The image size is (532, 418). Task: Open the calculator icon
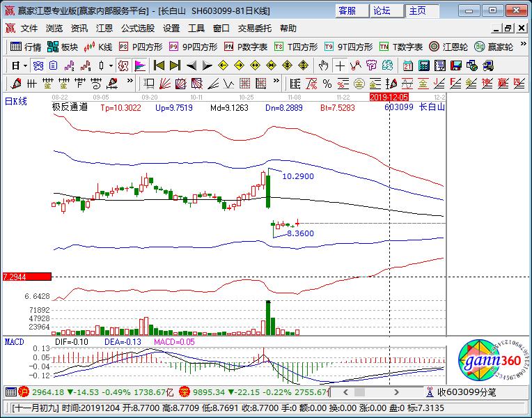[424, 65]
